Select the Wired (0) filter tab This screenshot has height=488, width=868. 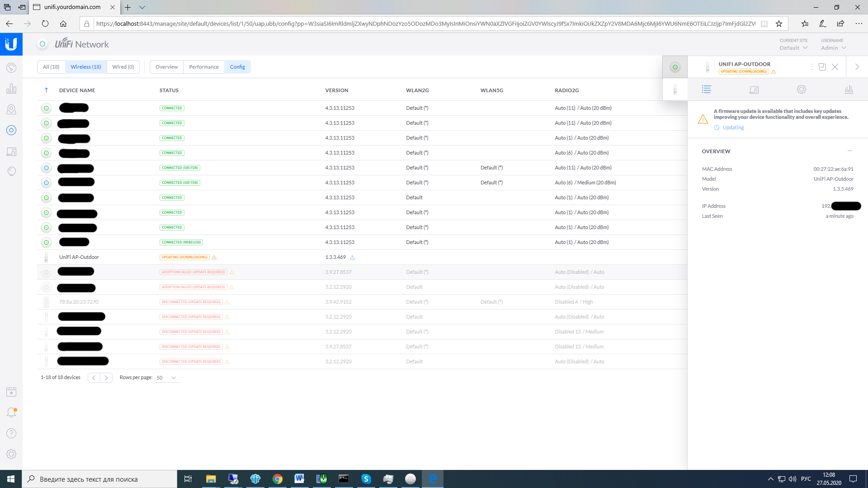pyautogui.click(x=123, y=67)
